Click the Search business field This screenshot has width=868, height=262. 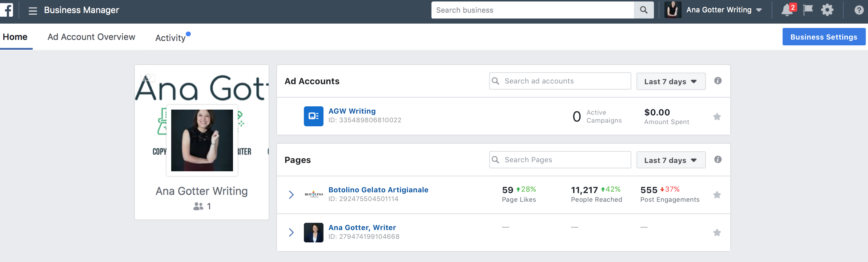533,10
